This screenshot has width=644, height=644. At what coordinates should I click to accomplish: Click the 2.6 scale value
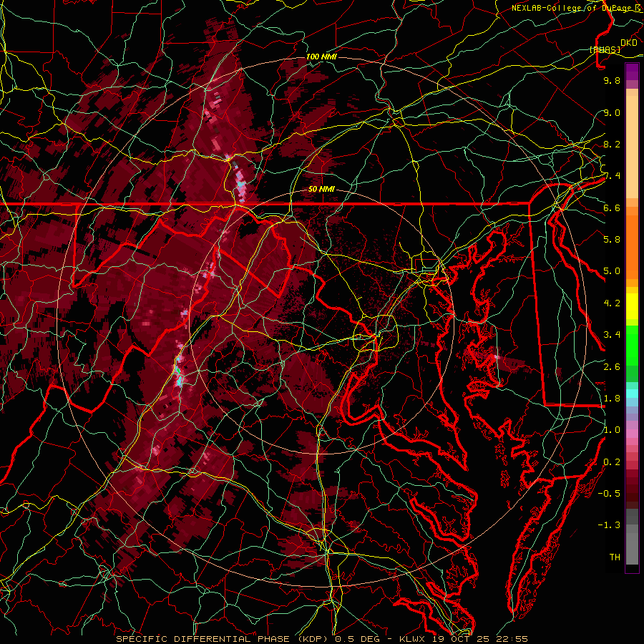[x=612, y=367]
